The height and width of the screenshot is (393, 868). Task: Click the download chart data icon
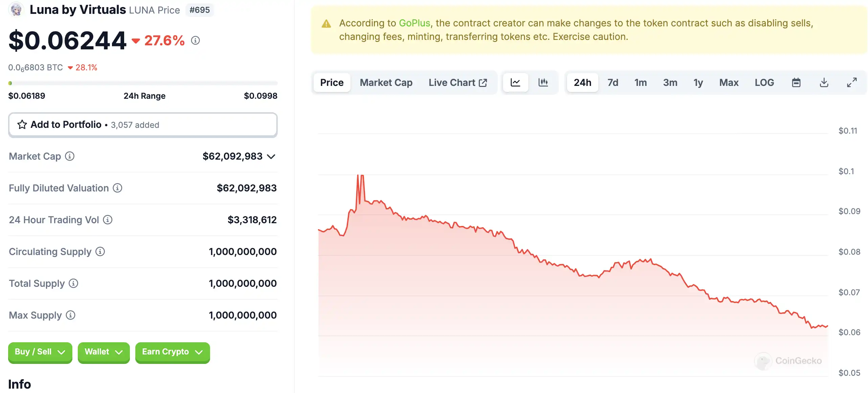[824, 83]
